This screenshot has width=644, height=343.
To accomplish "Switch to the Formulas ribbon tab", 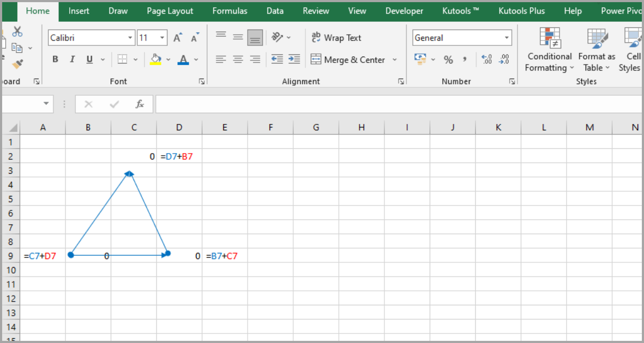I will [230, 11].
